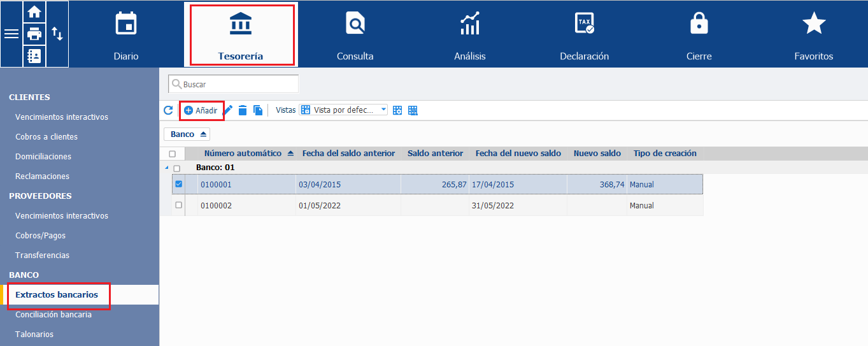Viewport: 868px width, 346px height.
Task: Click the duplicate copy icon
Action: (258, 110)
